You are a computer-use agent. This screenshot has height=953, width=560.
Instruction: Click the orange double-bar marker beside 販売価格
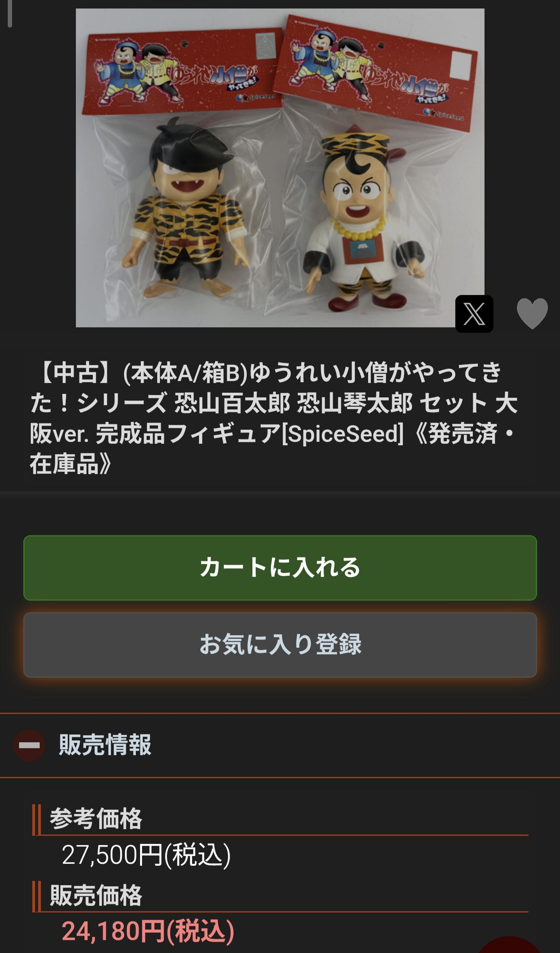[x=37, y=896]
